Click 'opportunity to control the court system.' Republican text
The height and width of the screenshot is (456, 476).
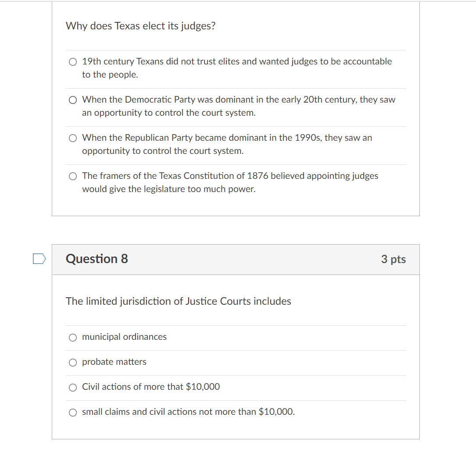tap(163, 151)
